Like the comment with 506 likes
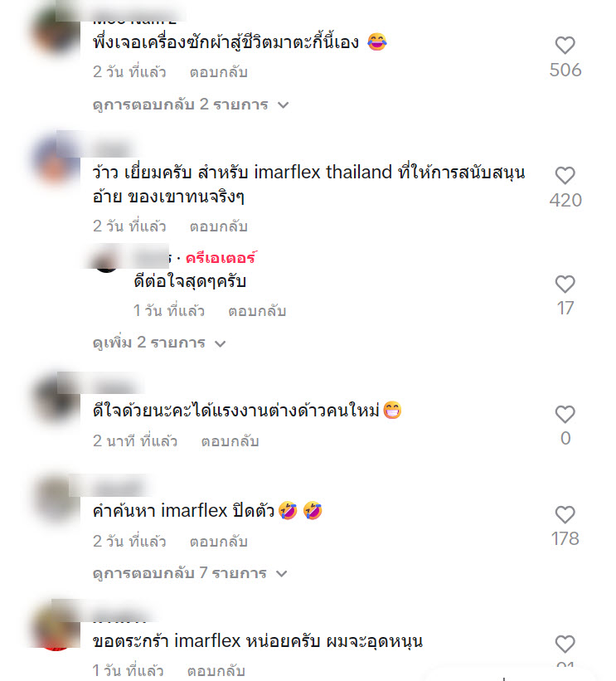The width and height of the screenshot is (616, 681). [x=565, y=45]
